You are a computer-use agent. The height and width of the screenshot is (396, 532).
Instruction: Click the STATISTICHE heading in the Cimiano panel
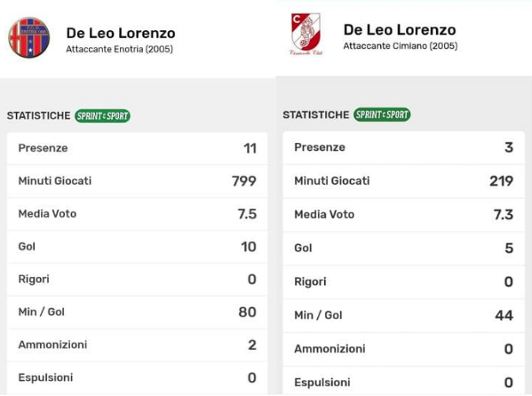[316, 115]
